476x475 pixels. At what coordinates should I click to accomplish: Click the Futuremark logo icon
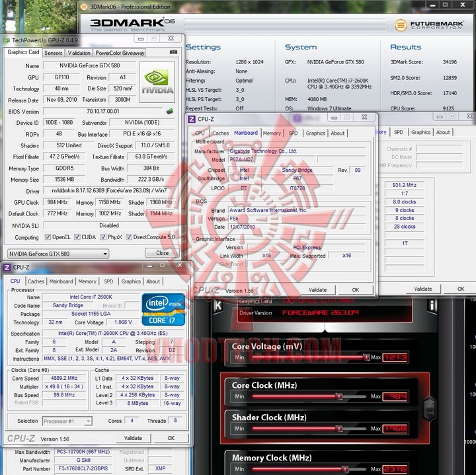[401, 25]
